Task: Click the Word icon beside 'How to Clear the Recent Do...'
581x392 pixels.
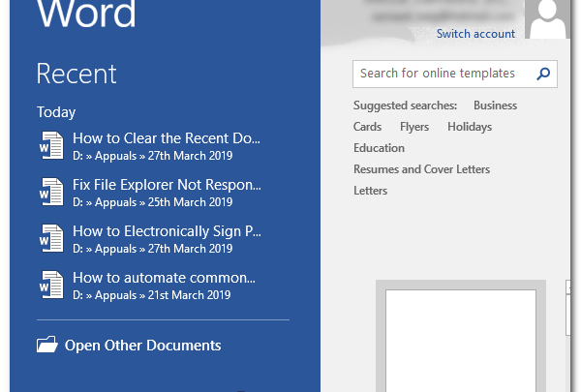Action: click(x=48, y=146)
